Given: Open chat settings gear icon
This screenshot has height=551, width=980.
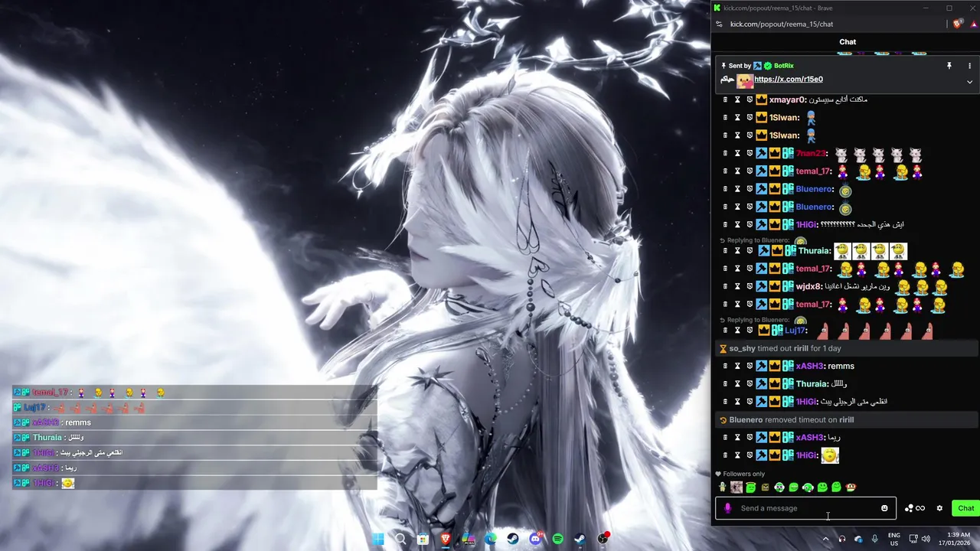Looking at the screenshot, I should [x=939, y=508].
